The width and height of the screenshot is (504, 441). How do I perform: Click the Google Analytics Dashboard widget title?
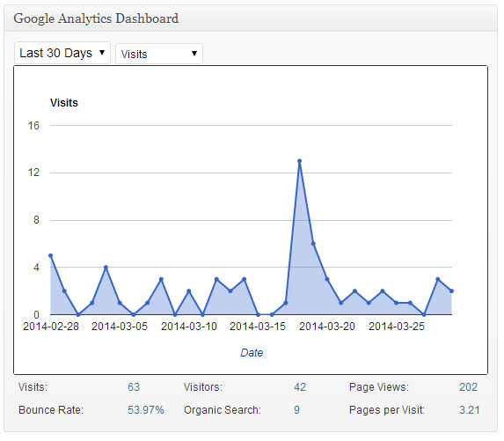(x=96, y=18)
